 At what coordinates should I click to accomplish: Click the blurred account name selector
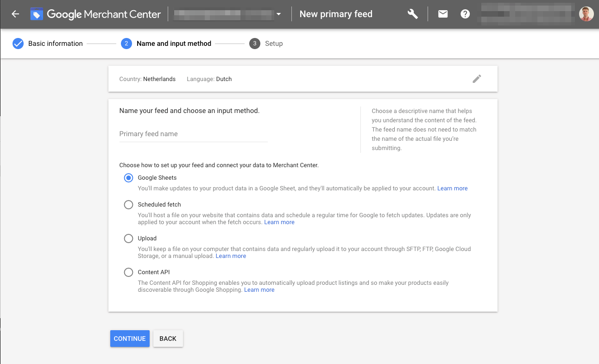[x=223, y=14]
